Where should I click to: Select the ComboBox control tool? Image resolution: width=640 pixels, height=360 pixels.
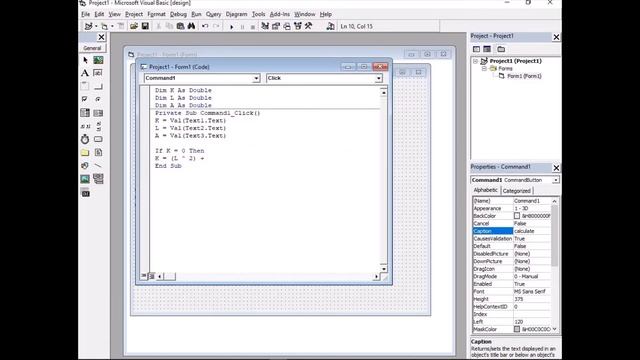click(85, 113)
